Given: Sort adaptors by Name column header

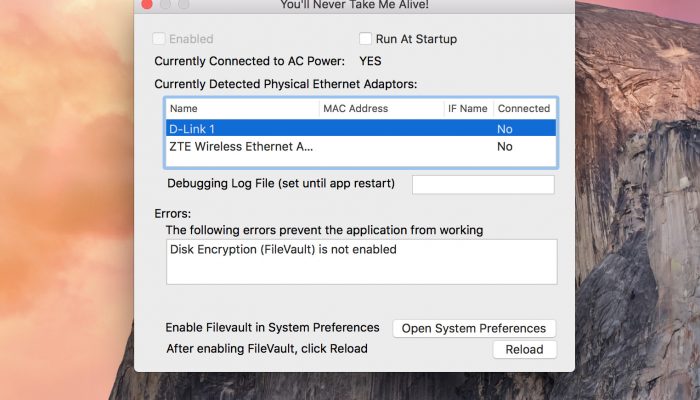Looking at the screenshot, I should pyautogui.click(x=242, y=108).
